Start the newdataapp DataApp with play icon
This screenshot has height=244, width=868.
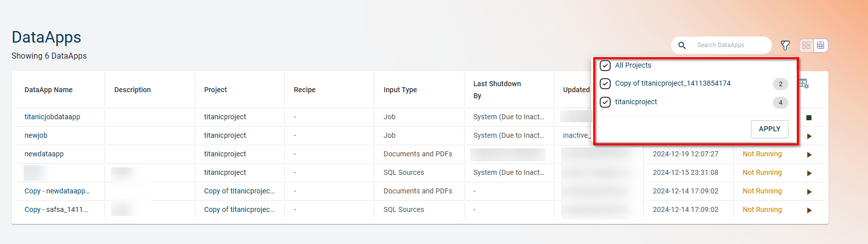(809, 155)
